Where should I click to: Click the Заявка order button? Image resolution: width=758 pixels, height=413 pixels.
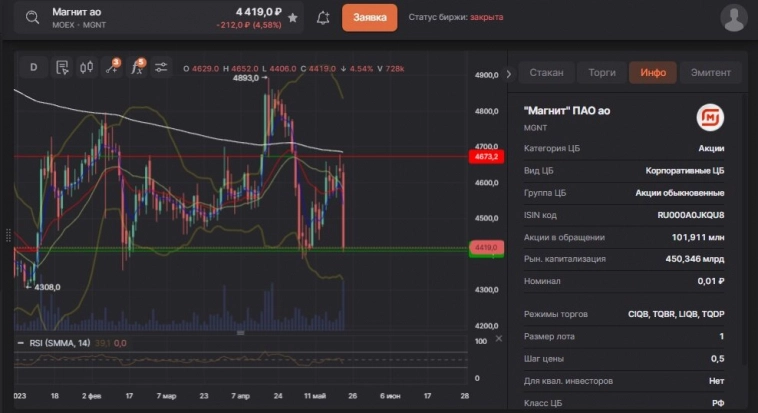pos(370,18)
